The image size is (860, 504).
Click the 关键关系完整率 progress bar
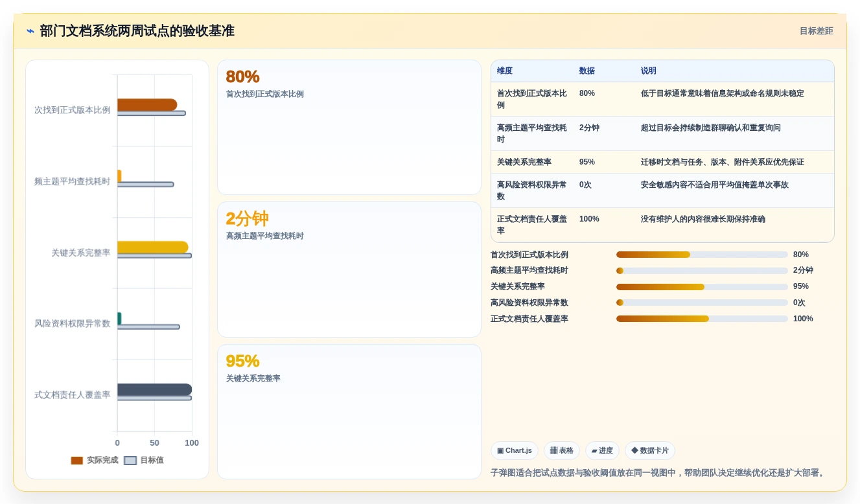click(702, 287)
